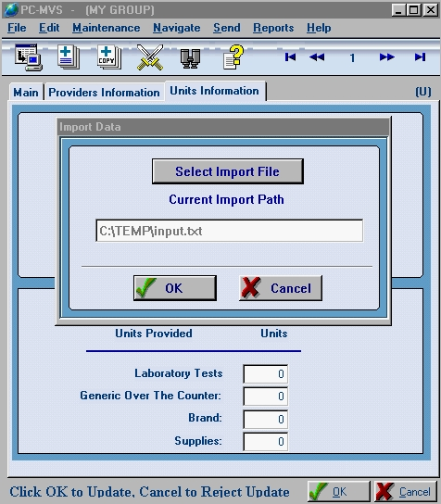This screenshot has height=504, width=441.
Task: Click the help question mark icon
Action: (x=233, y=57)
